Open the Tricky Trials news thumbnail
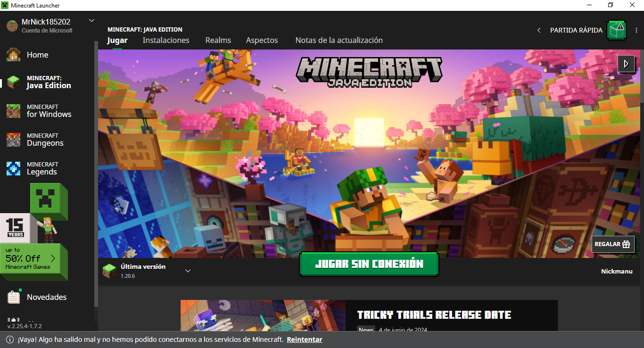 [263, 315]
